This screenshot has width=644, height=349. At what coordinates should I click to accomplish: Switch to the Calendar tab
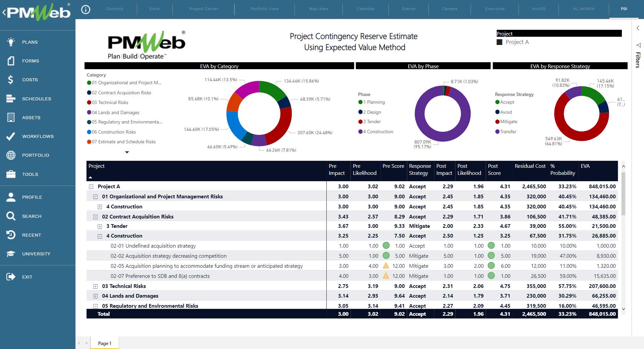point(366,9)
